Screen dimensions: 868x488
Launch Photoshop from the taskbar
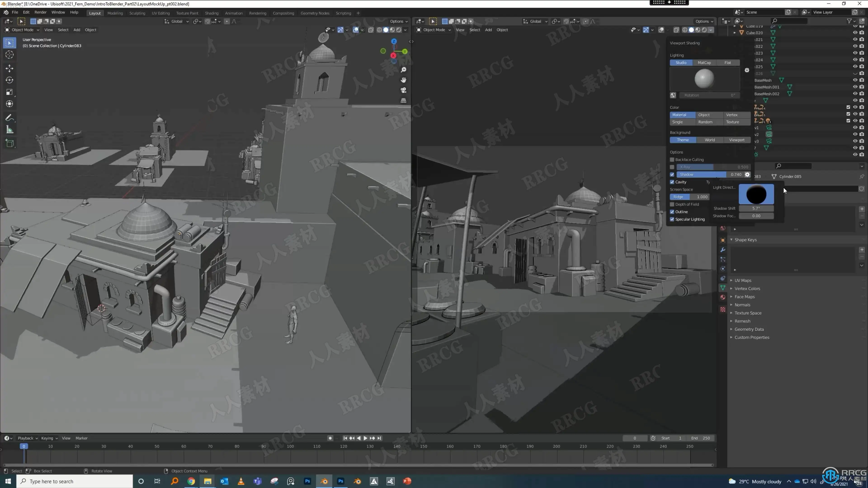(307, 481)
